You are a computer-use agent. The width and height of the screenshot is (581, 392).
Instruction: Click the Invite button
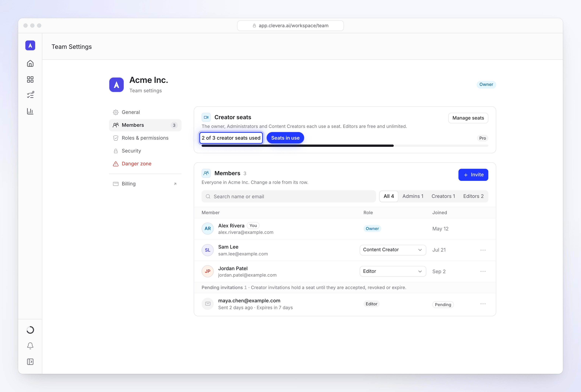click(x=473, y=175)
